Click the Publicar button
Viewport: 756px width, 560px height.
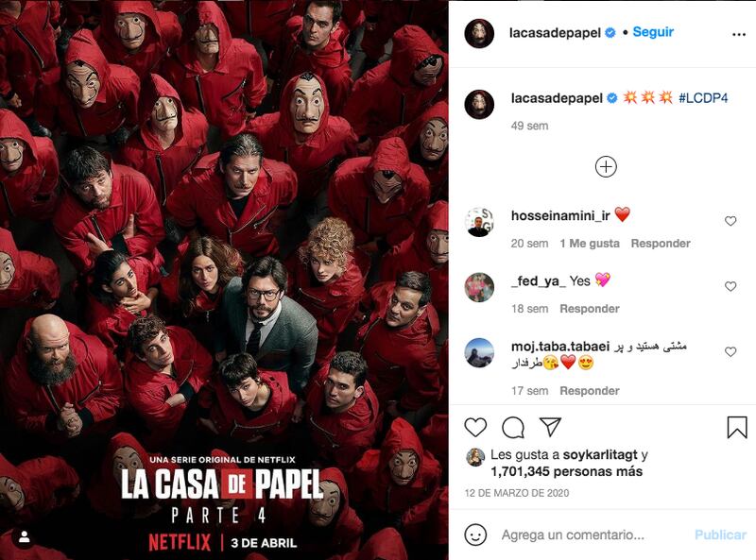pyautogui.click(x=720, y=535)
